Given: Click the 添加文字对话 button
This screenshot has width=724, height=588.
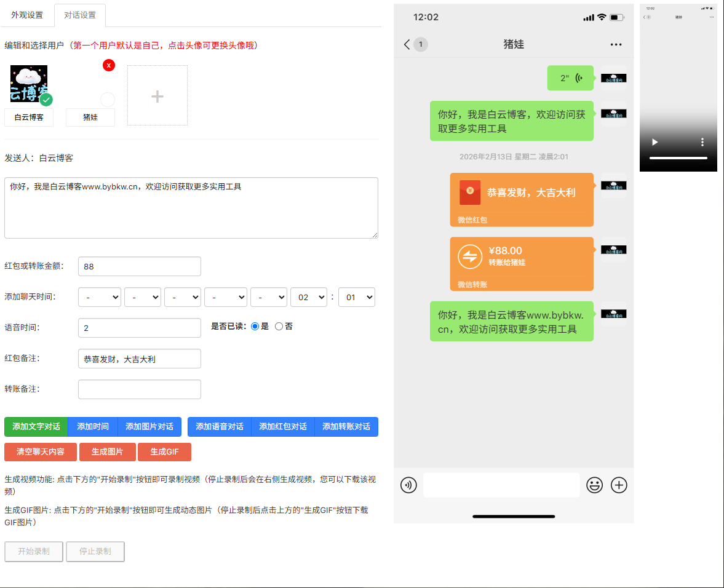Looking at the screenshot, I should [36, 427].
